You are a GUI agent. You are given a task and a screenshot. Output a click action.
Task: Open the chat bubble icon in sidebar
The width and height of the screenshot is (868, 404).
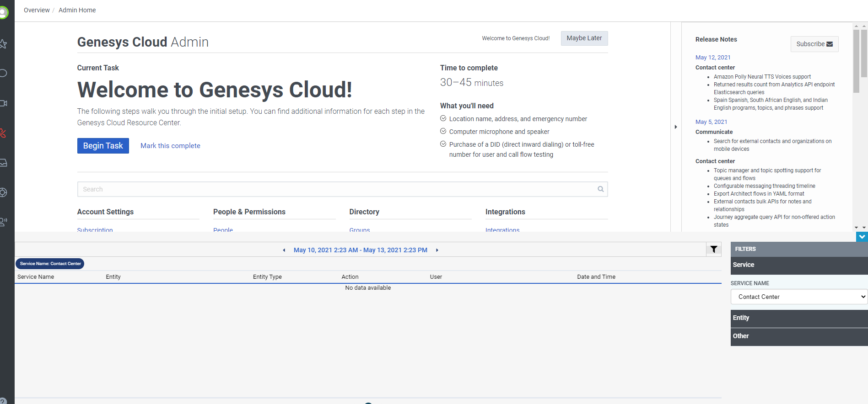(3, 73)
